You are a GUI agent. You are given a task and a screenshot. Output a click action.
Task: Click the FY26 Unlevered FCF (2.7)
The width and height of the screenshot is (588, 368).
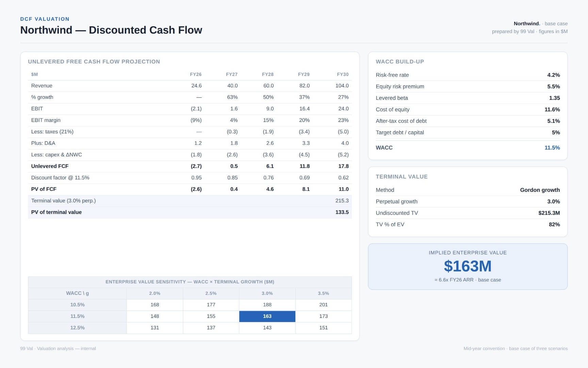[196, 166]
